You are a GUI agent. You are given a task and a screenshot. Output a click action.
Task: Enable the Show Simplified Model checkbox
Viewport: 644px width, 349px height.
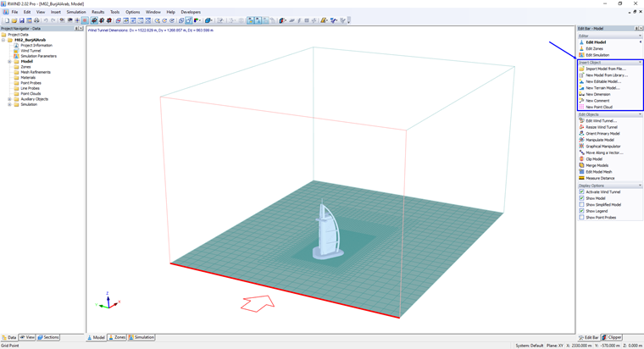click(x=581, y=204)
